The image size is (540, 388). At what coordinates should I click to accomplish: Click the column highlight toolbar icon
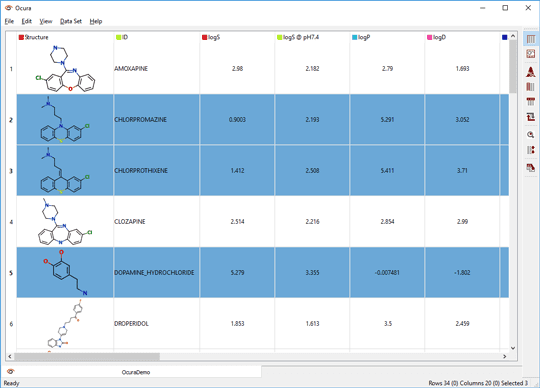pos(531,87)
